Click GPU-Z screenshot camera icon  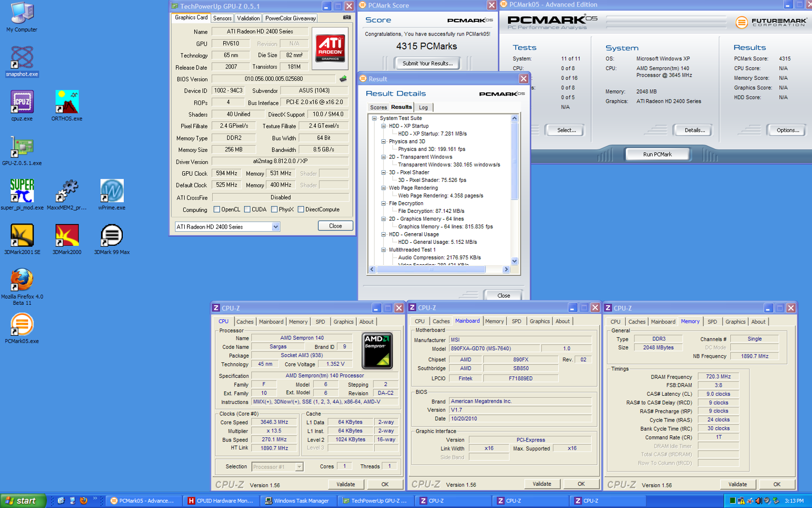[347, 17]
